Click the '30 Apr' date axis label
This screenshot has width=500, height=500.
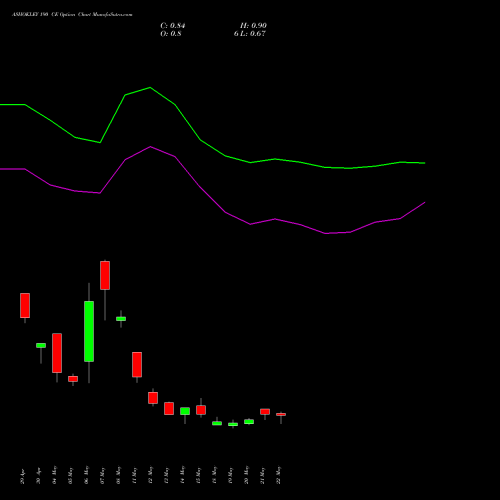pos(39,476)
